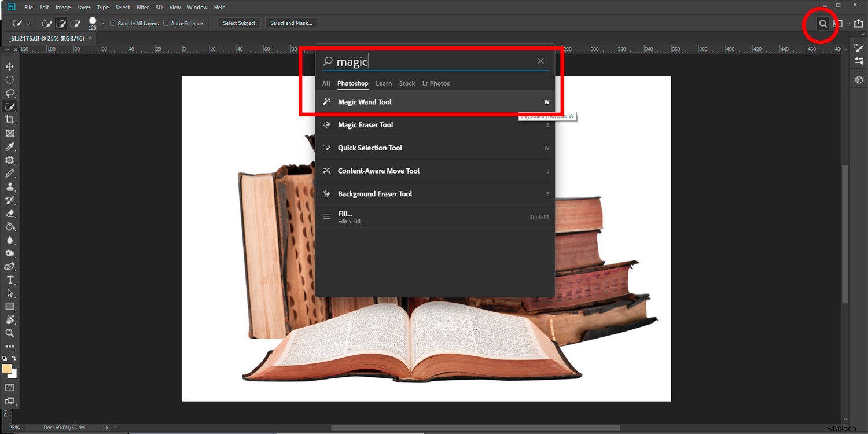
Task: Open the Filter menu
Action: [142, 7]
